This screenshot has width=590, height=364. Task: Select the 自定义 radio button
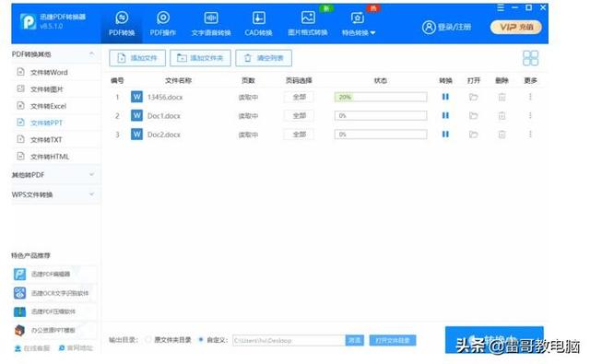coord(201,339)
